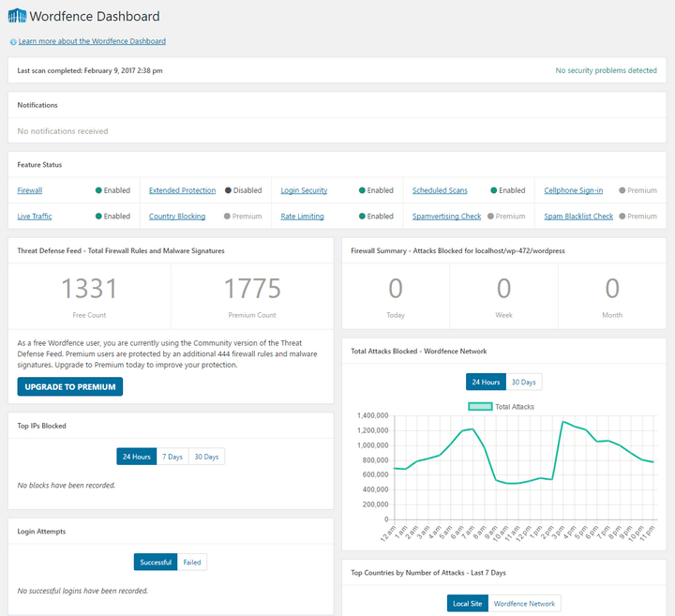Select 24 Hours in Top IPs Blocked
675x616 pixels.
click(137, 457)
